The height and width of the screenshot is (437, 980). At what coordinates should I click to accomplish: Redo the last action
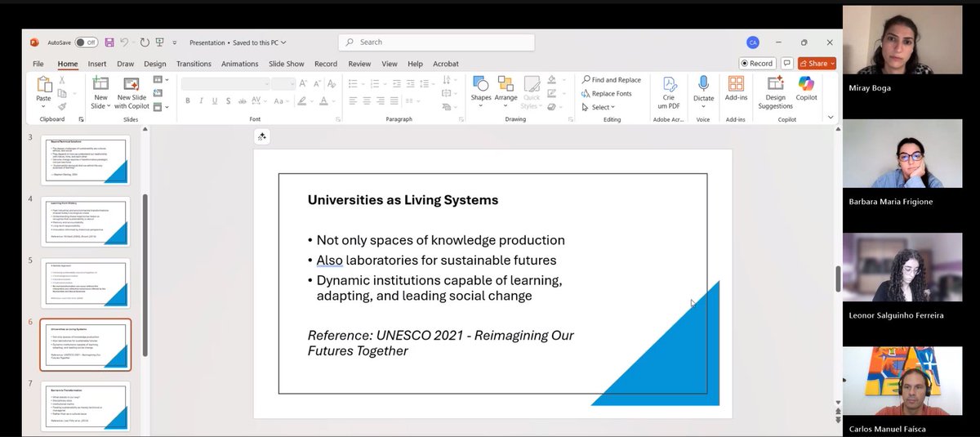(145, 42)
